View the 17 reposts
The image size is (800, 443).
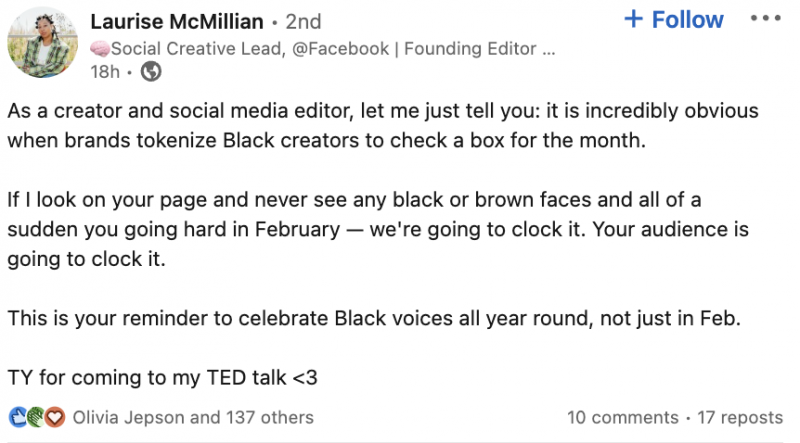point(740,417)
